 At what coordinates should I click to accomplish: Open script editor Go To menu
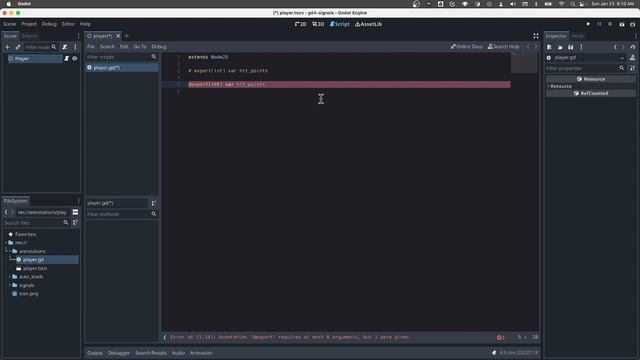click(140, 47)
